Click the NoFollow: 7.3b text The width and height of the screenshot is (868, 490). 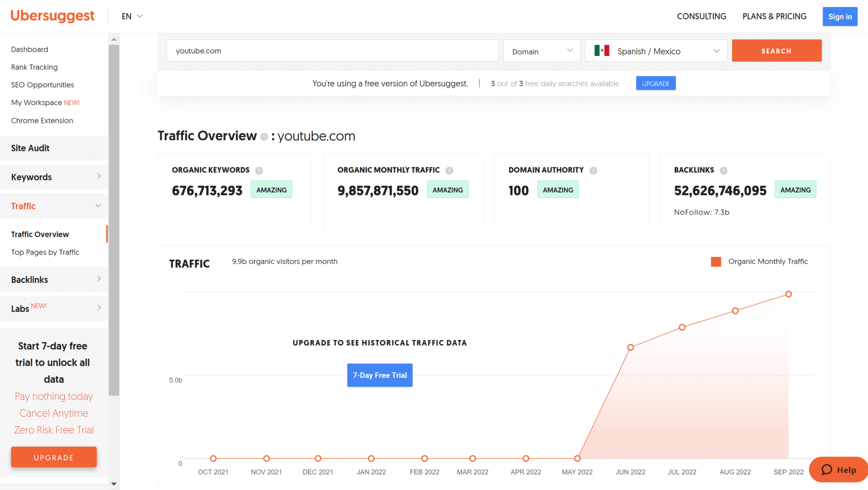[x=701, y=212]
